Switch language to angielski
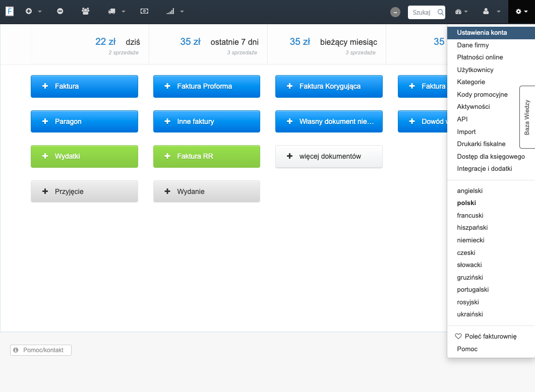 pyautogui.click(x=491, y=191)
